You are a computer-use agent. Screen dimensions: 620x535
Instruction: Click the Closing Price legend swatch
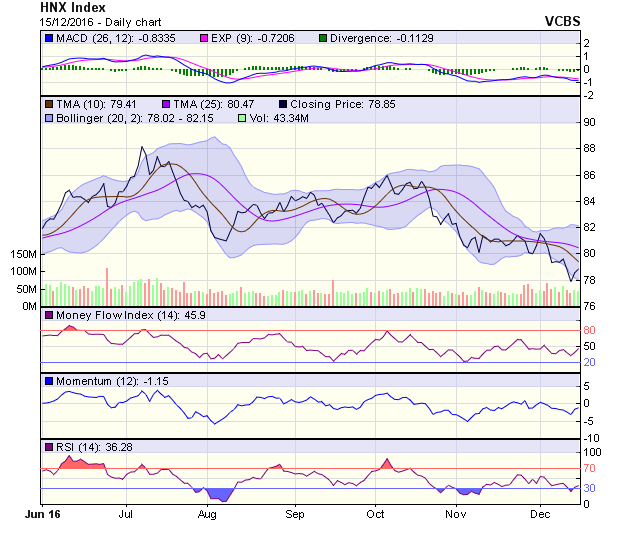click(x=283, y=103)
